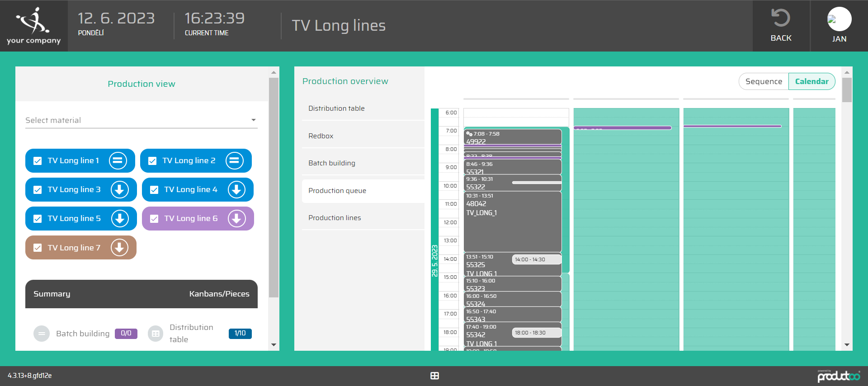
Task: Open the Distribution table menu item
Action: (336, 108)
